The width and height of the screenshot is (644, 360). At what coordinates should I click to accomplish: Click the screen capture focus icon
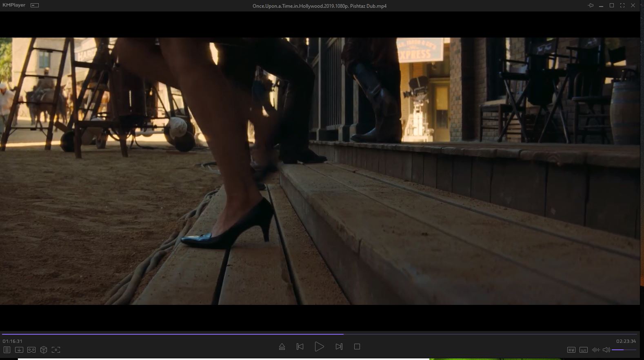click(56, 350)
